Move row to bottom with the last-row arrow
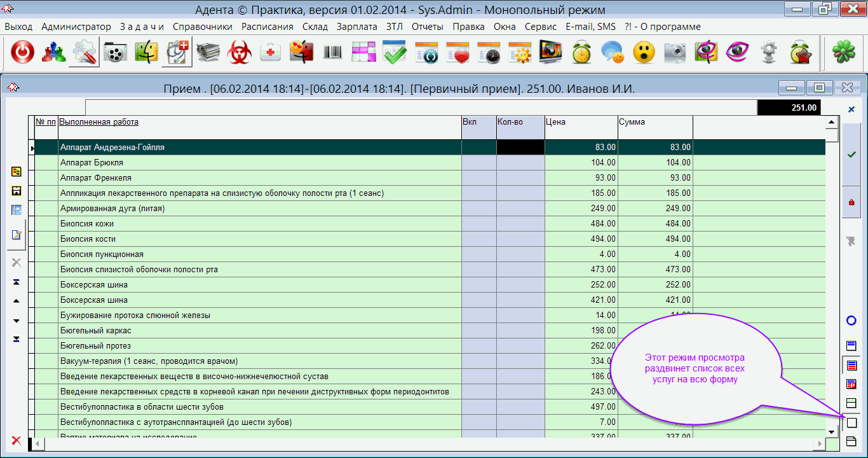This screenshot has height=458, width=868. 17,340
